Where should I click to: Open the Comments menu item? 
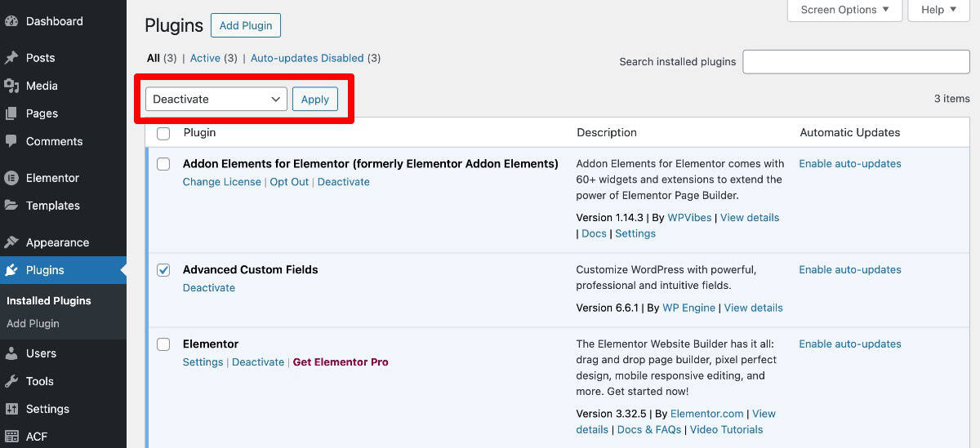tap(63, 141)
